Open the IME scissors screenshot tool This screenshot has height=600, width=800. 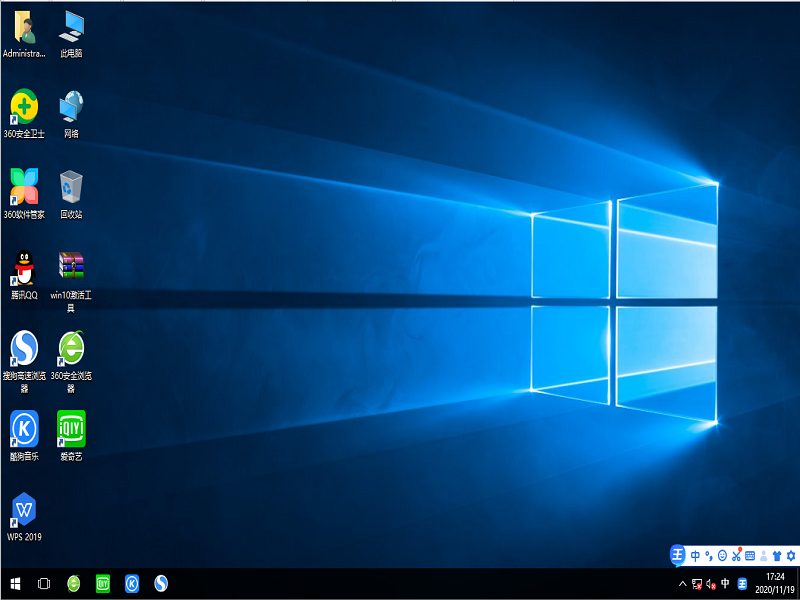point(736,555)
